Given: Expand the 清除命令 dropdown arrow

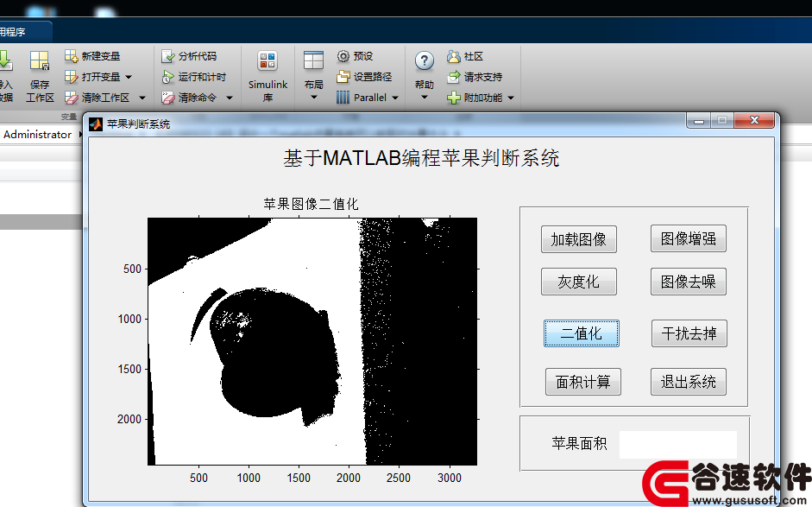Looking at the screenshot, I should point(230,98).
